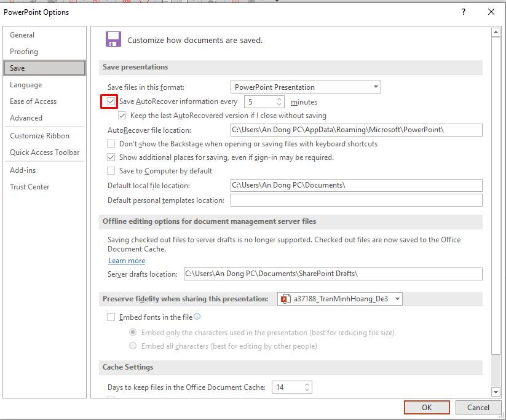Click the scroll down arrow on scrollbar
This screenshot has height=420, width=506.
click(x=496, y=392)
